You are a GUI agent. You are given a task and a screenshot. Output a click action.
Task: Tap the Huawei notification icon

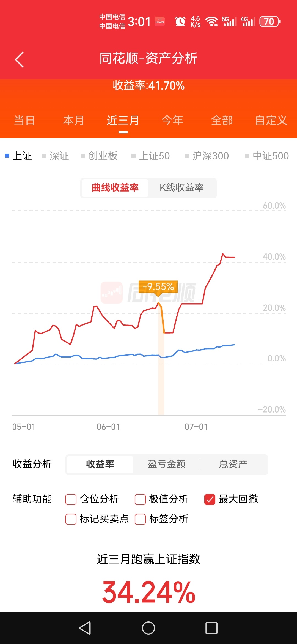tap(160, 21)
